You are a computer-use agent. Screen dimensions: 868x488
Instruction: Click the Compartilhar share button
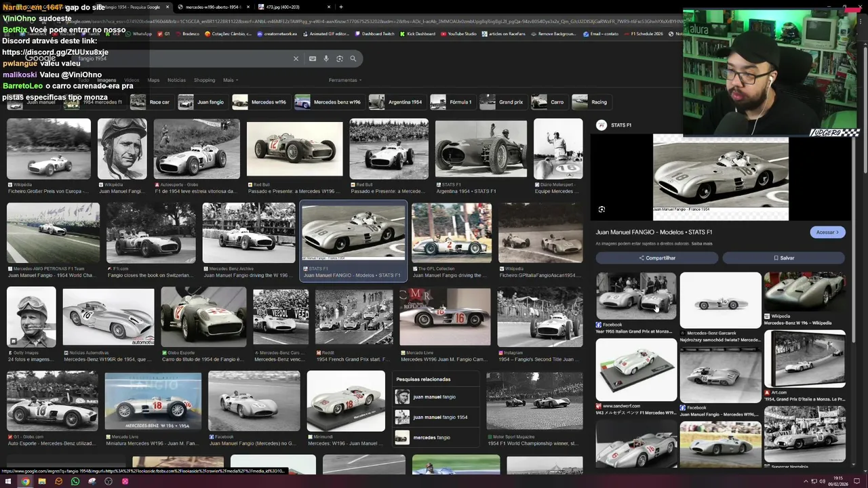point(656,258)
